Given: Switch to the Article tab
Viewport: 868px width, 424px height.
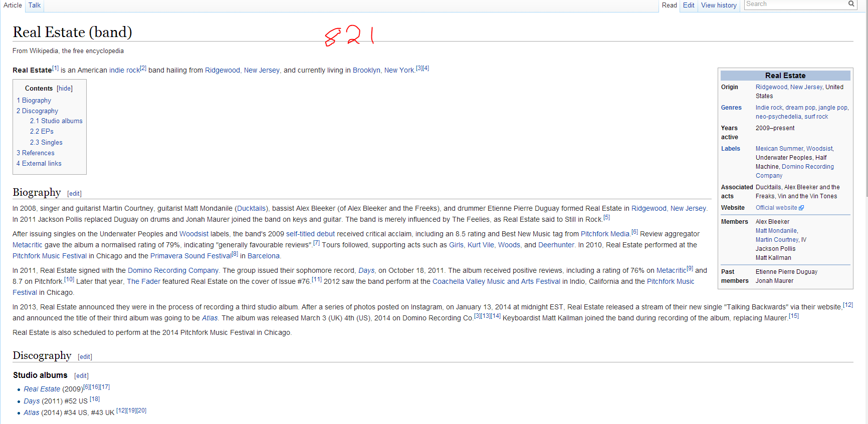Looking at the screenshot, I should 13,5.
